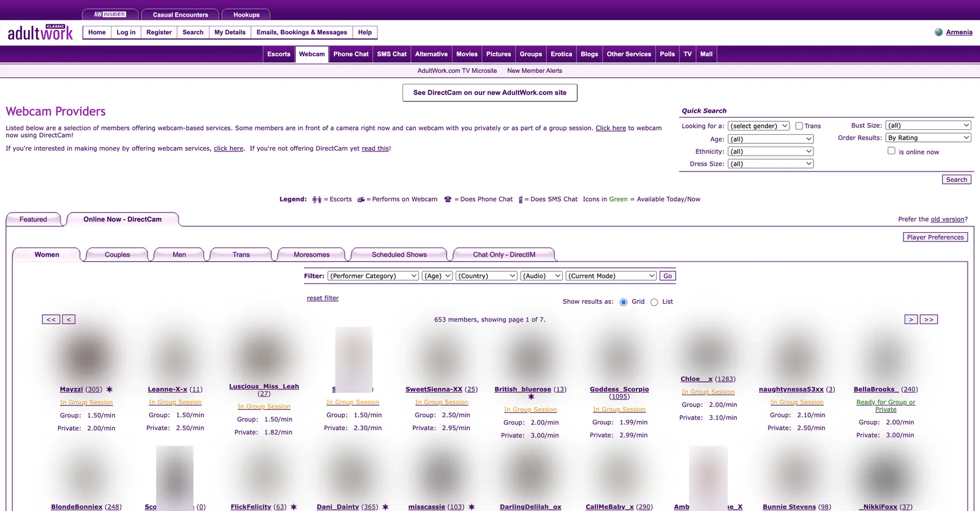980x511 pixels.
Task: Go to first page with << button
Action: tap(51, 319)
